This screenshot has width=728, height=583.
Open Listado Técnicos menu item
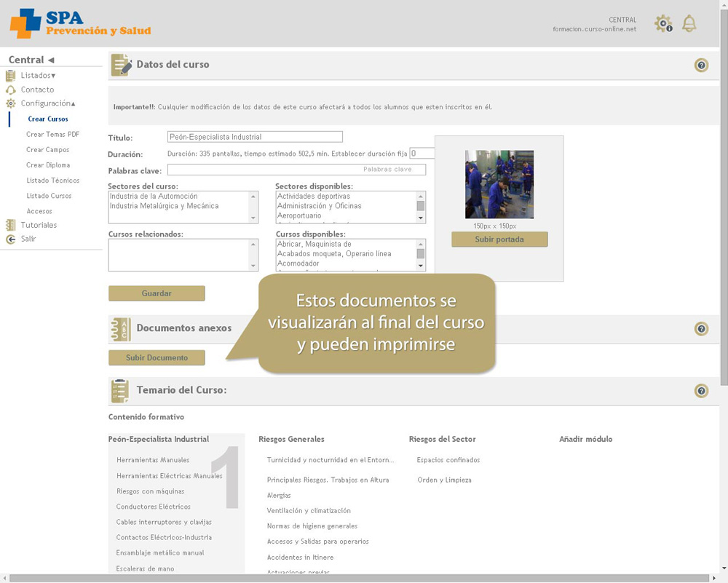(x=53, y=180)
